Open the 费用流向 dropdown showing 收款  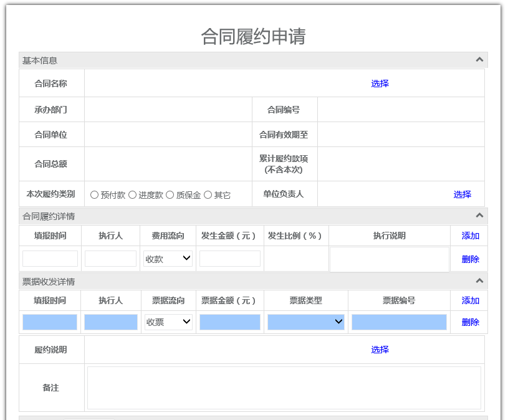168,259
